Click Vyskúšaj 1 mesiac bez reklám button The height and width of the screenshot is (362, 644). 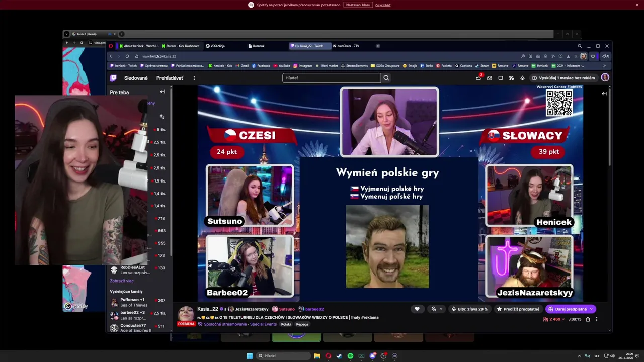click(563, 78)
